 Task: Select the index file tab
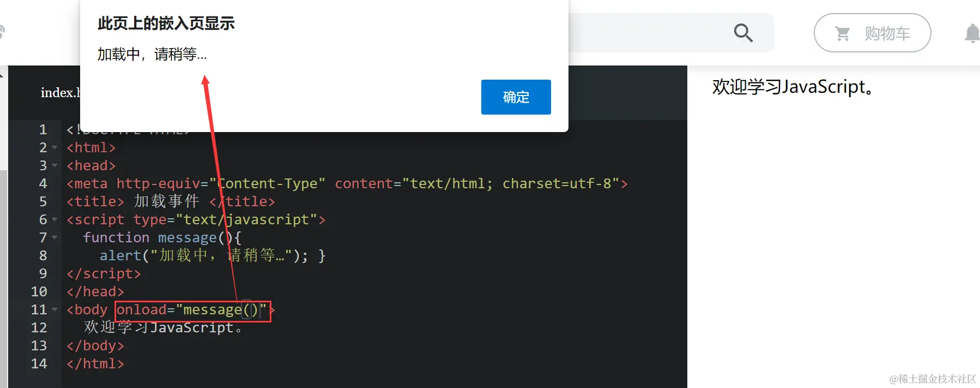pyautogui.click(x=60, y=93)
